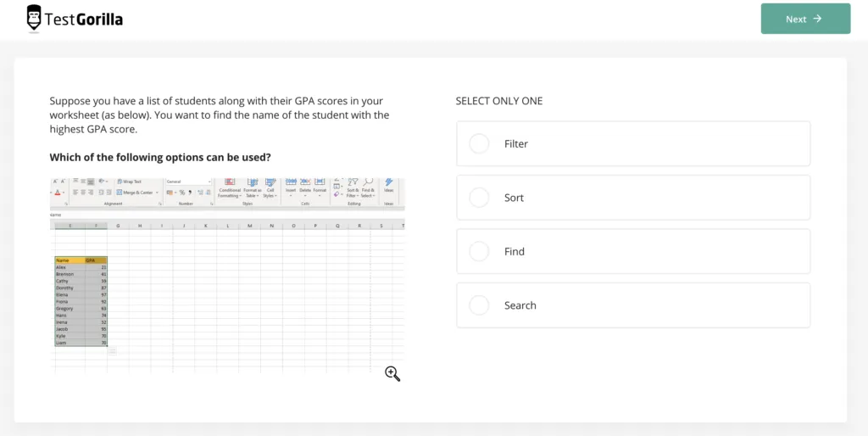Open the General number format dropdown in the image
This screenshot has height=436, width=868.
pyautogui.click(x=189, y=182)
